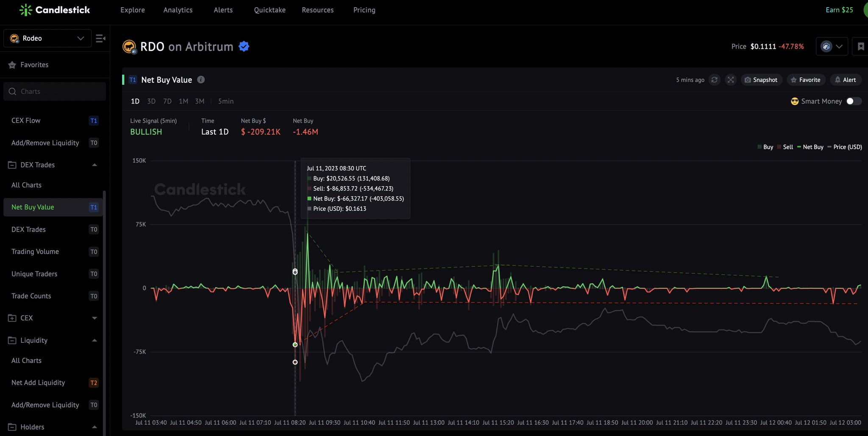
Task: Bookmark this token page
Action: pos(860,47)
